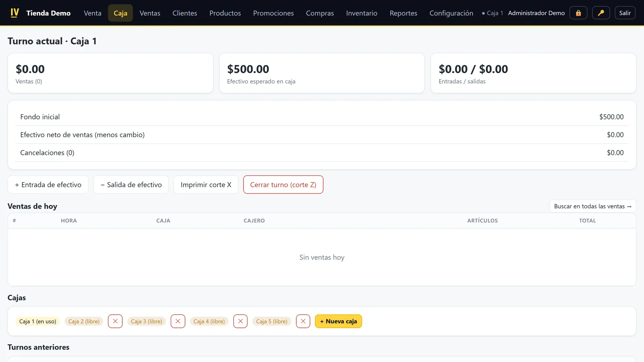Add a cash entry with Entrada de efectivo

pyautogui.click(x=48, y=185)
